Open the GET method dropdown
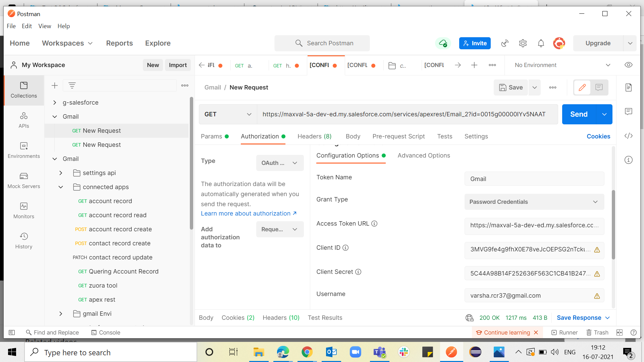 [228, 114]
